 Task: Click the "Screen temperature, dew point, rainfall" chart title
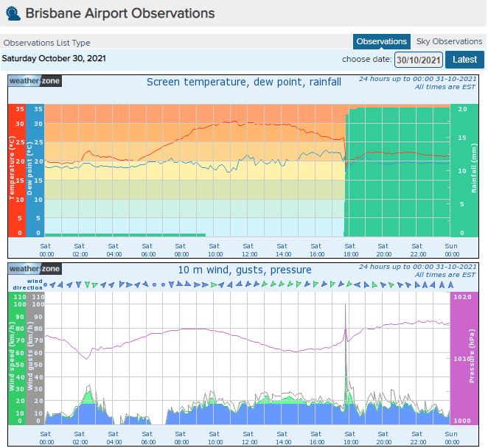click(243, 82)
